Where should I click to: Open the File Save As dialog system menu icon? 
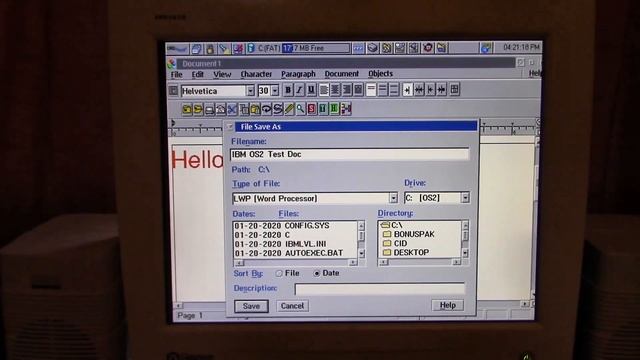[230, 127]
